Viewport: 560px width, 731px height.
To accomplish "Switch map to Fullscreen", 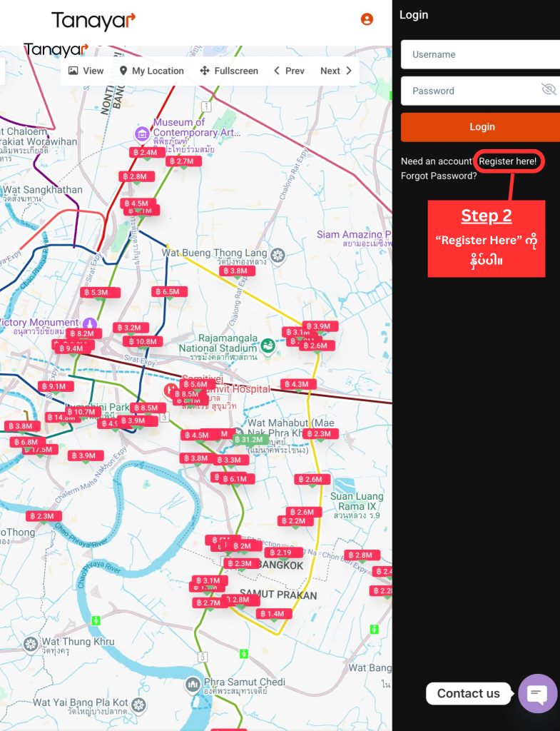I will pos(228,71).
